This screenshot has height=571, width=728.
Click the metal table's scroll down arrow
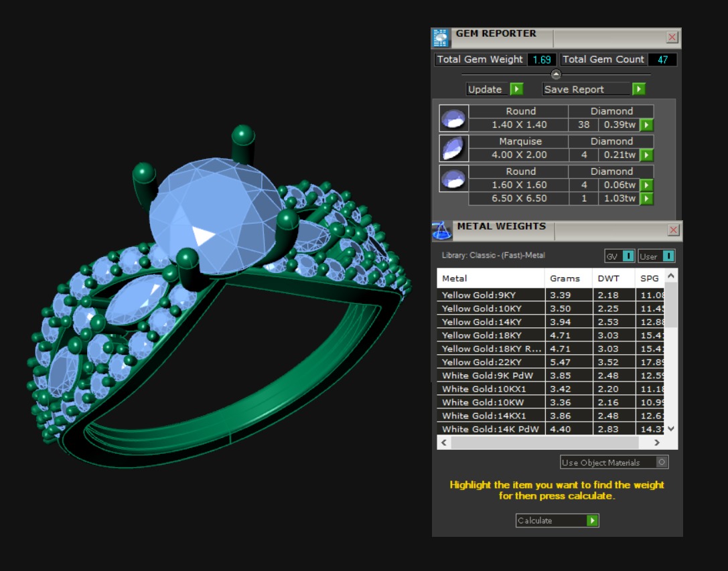click(x=671, y=429)
